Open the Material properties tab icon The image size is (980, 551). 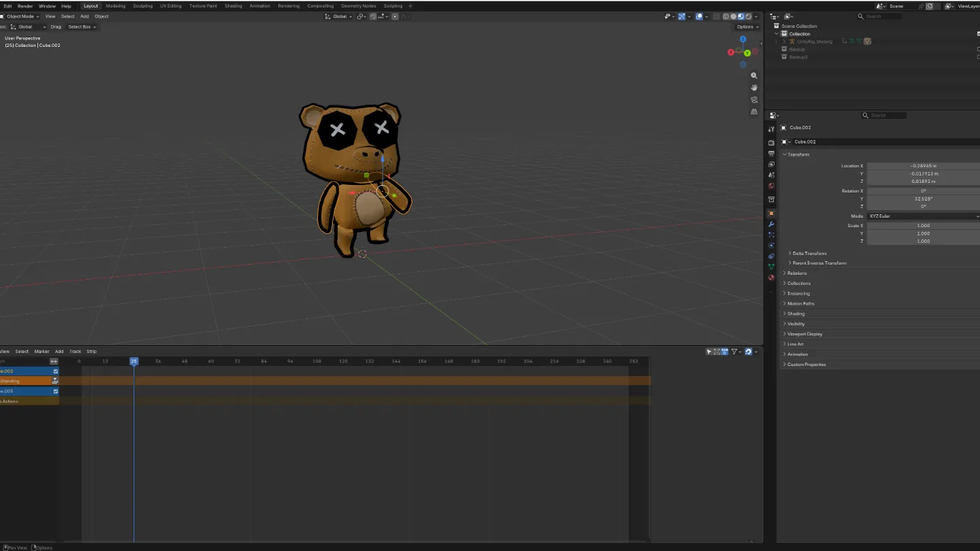coord(771,278)
